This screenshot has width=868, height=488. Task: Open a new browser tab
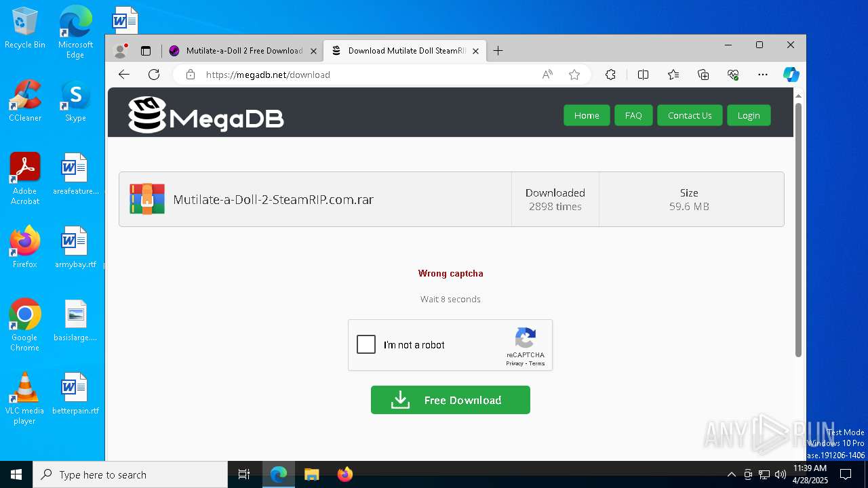[x=498, y=51]
